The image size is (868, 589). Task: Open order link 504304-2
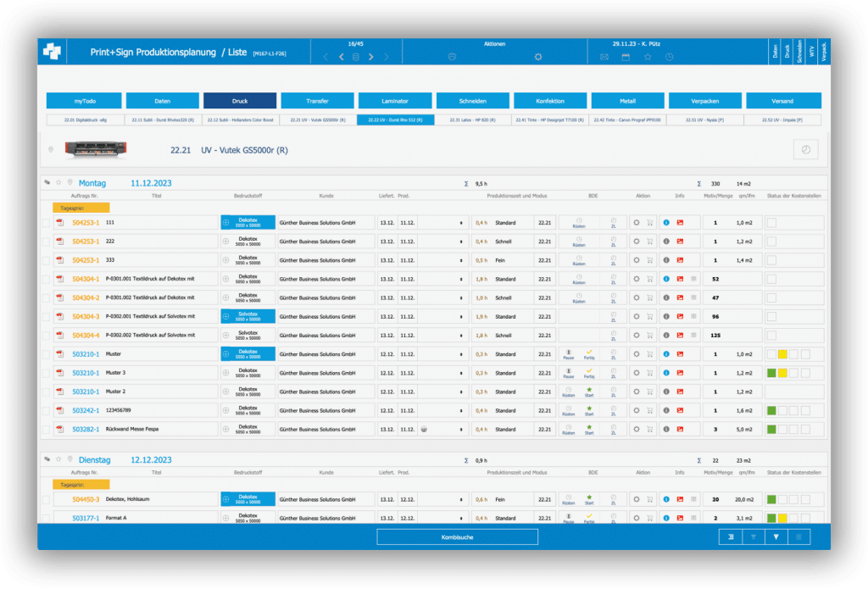tap(86, 297)
